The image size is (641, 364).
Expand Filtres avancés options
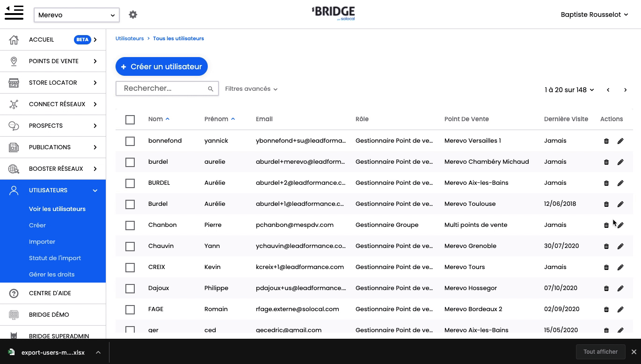pyautogui.click(x=251, y=89)
